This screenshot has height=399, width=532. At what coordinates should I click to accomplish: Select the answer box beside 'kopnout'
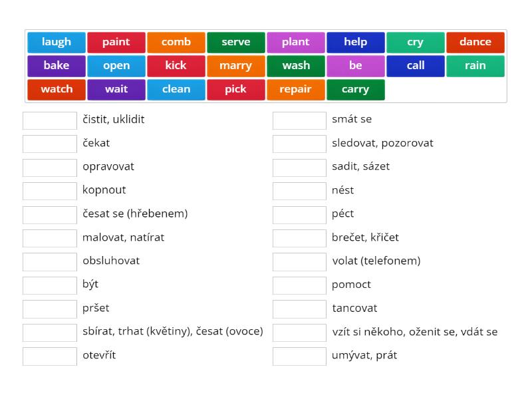(x=50, y=190)
